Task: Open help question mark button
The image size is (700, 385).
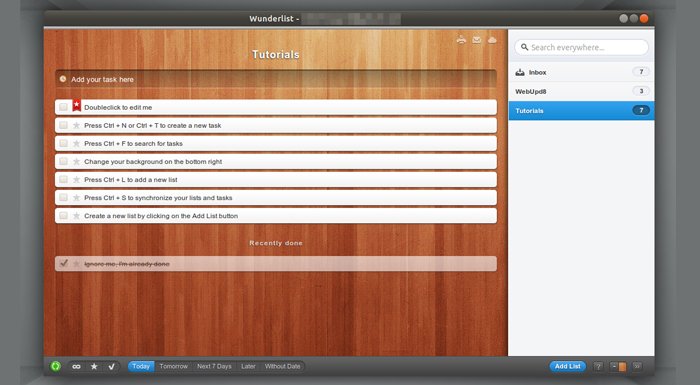Action: (598, 367)
